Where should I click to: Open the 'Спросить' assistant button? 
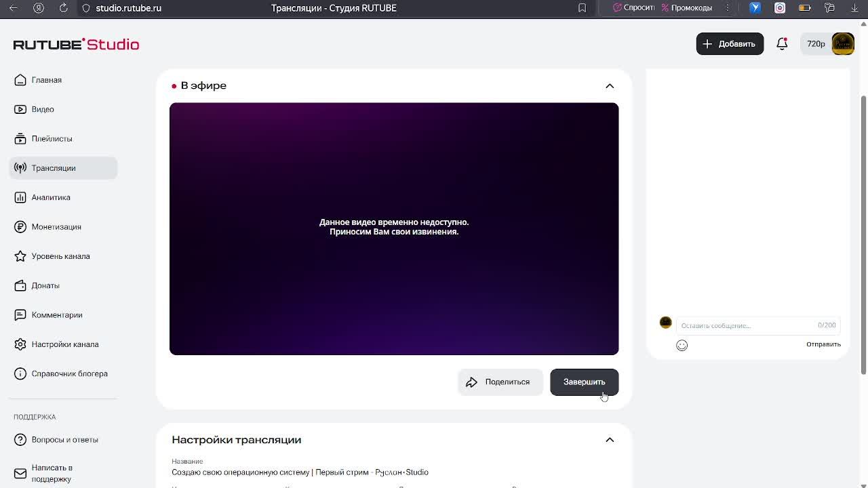(x=633, y=8)
